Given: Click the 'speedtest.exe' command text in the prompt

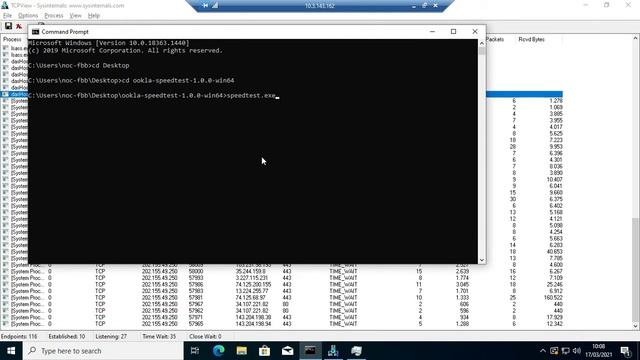Looking at the screenshot, I should pos(251,95).
